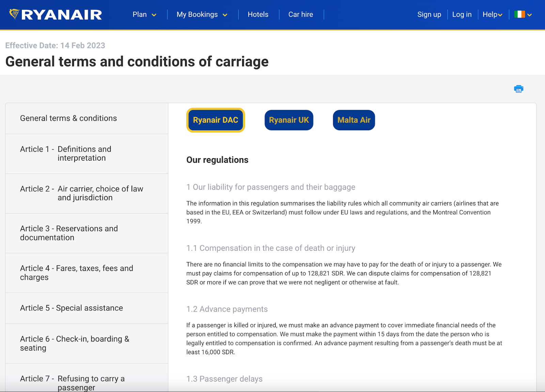Open Article 5 Special assistance
Image resolution: width=545 pixels, height=392 pixels.
(87, 308)
